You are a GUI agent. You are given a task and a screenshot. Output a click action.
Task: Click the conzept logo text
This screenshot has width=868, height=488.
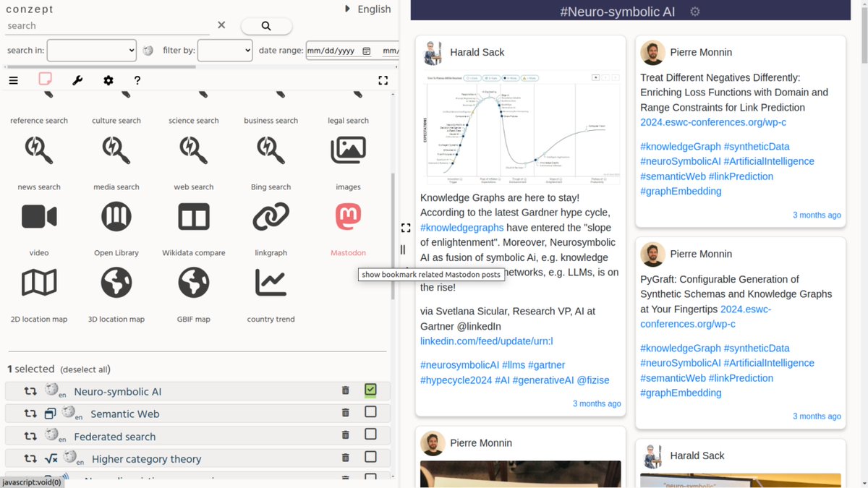pyautogui.click(x=30, y=9)
